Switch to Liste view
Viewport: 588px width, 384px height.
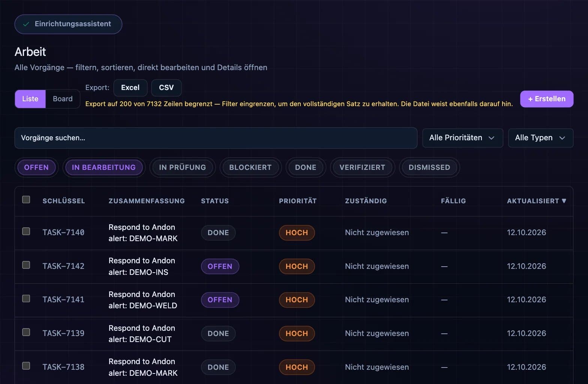[x=30, y=99]
